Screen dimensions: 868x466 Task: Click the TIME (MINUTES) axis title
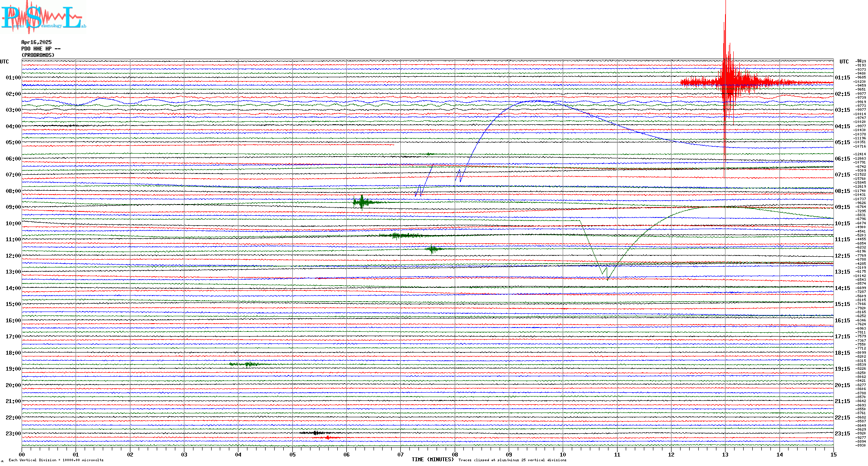pos(433,460)
